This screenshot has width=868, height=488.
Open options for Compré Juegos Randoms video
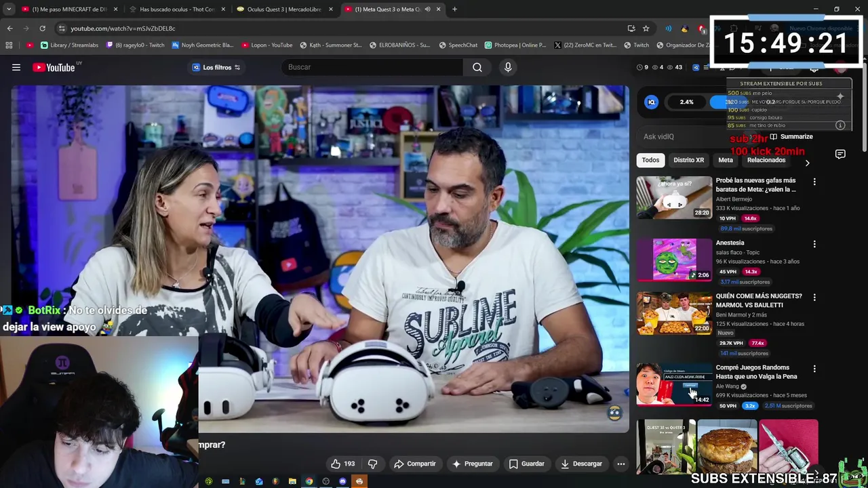(814, 369)
